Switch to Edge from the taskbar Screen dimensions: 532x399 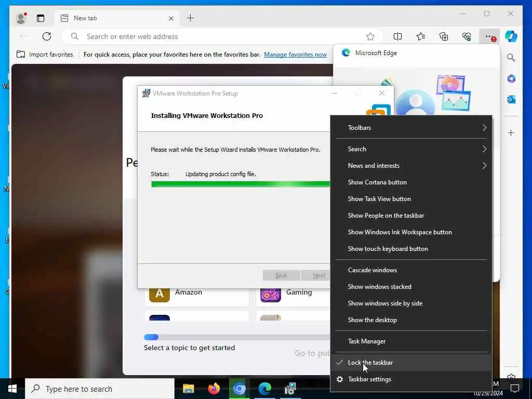click(x=264, y=389)
